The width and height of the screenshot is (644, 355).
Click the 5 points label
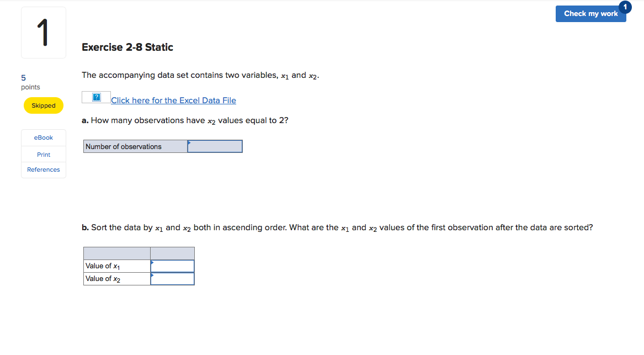(x=23, y=77)
